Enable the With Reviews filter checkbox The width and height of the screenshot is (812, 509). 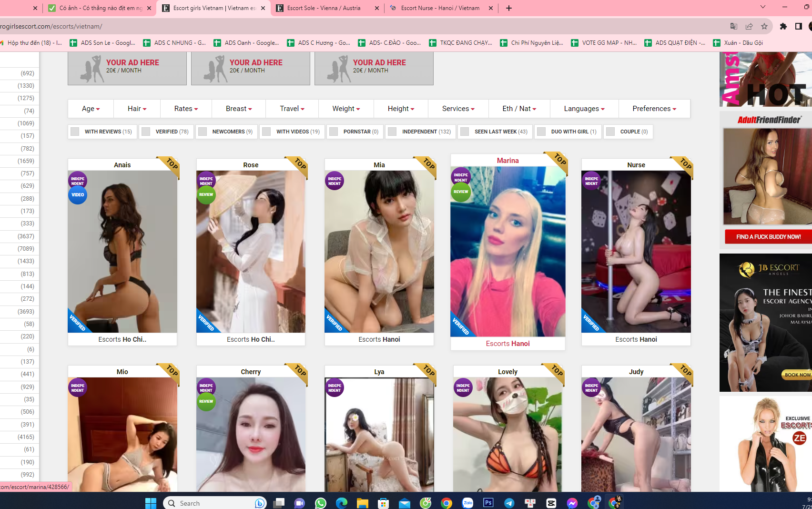[x=75, y=132]
